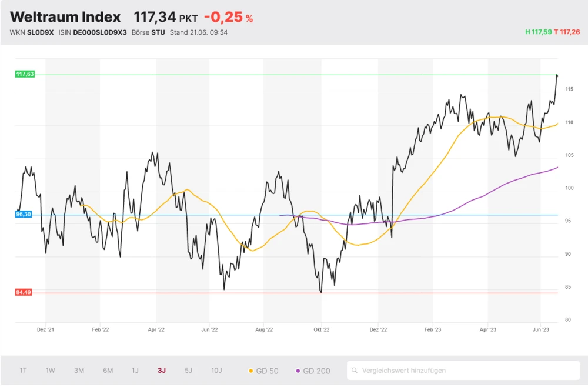Click the active 3J range tab

coord(162,371)
